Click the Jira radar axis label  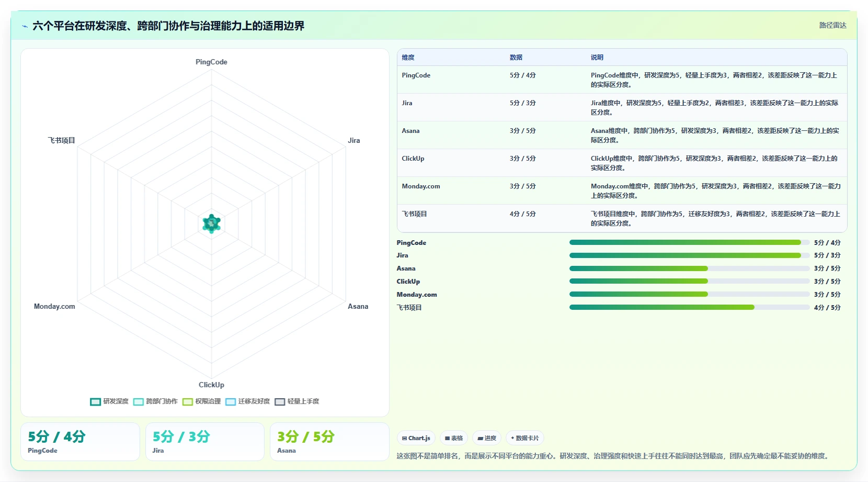[x=354, y=140]
